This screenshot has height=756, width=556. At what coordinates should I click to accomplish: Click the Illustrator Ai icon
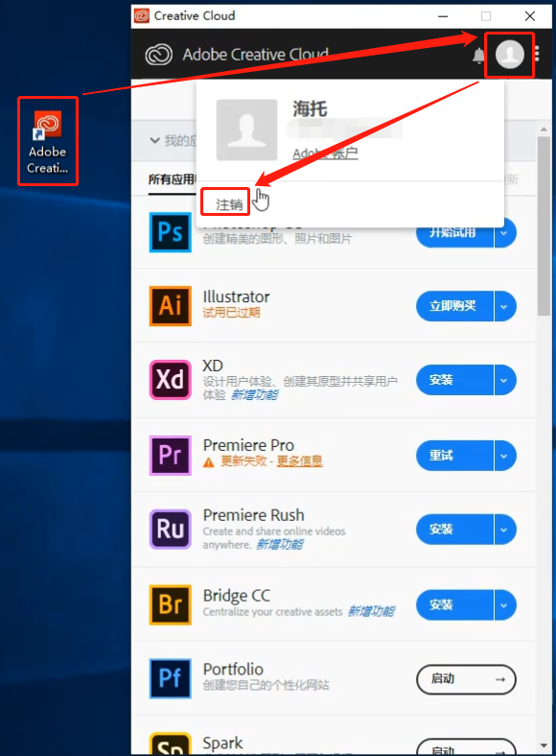pyautogui.click(x=170, y=306)
